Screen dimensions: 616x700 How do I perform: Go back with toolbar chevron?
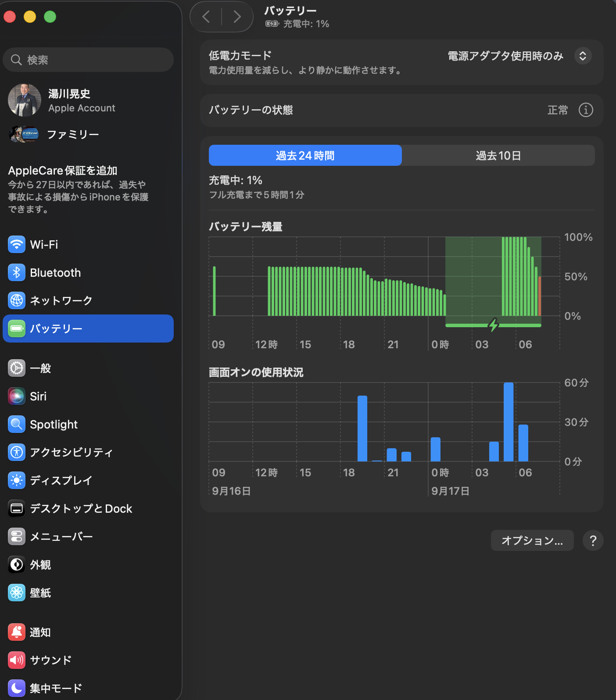(x=206, y=17)
